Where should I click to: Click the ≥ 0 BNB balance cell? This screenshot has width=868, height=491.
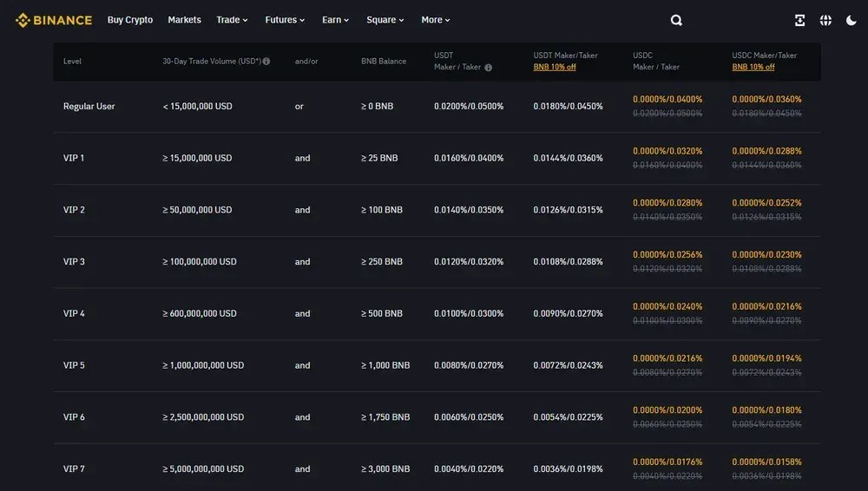(x=377, y=107)
